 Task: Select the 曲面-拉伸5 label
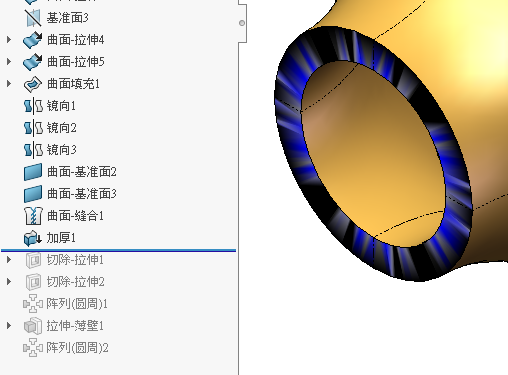point(76,62)
